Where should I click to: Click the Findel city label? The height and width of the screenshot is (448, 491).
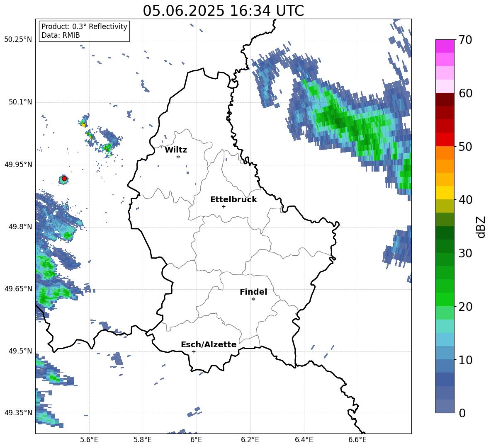coord(253,292)
